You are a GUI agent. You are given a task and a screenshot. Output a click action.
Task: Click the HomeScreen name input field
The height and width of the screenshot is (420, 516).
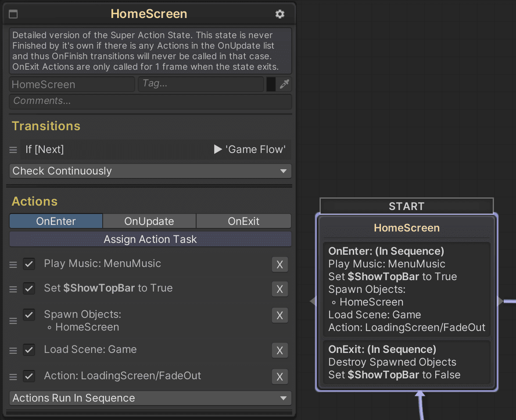pyautogui.click(x=72, y=84)
